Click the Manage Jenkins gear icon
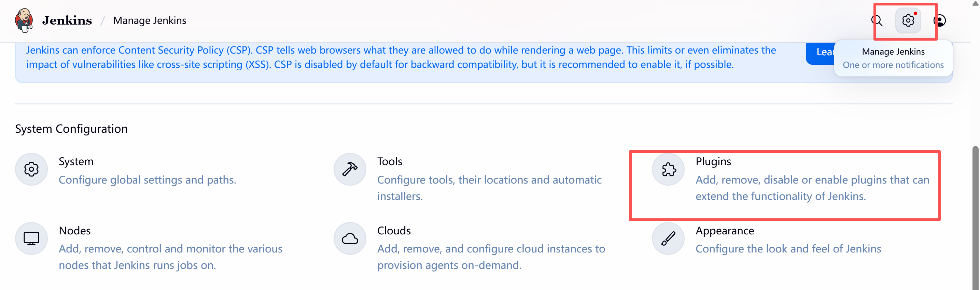Screen dimensions: 980x290 [x=908, y=20]
